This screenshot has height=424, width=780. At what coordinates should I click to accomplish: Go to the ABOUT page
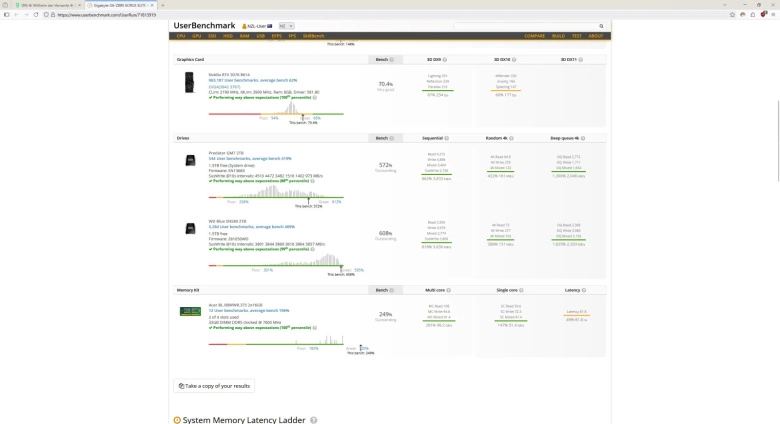595,36
